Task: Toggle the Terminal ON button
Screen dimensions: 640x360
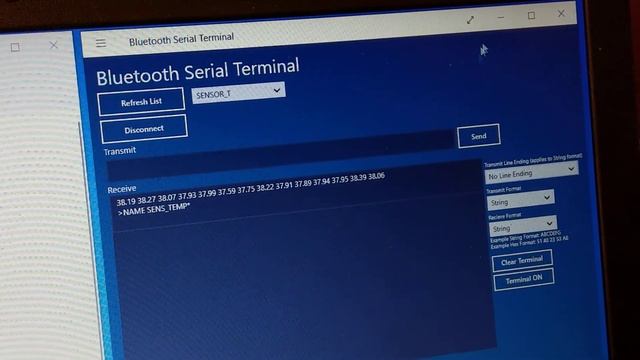Action: (x=524, y=280)
